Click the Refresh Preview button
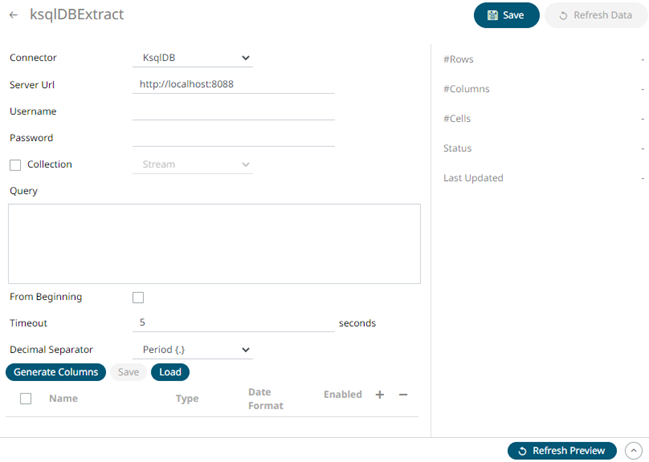Viewport: 649px width, 462px height. point(562,451)
